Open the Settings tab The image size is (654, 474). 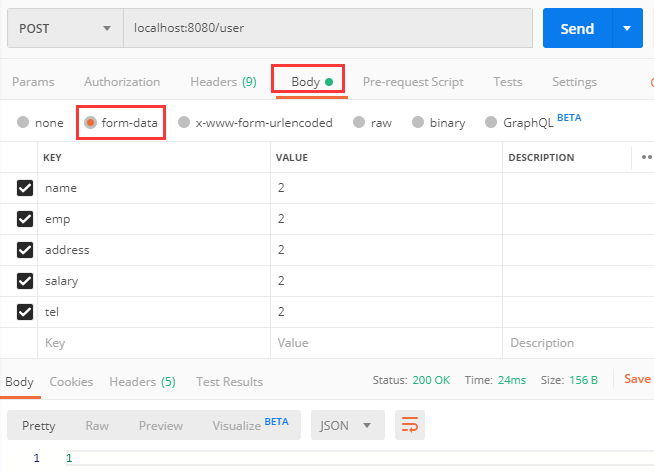[574, 82]
